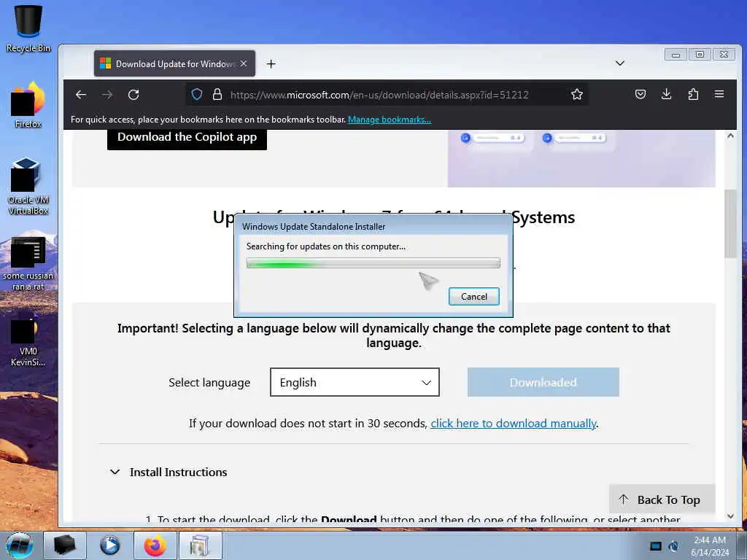The image size is (747, 560).
Task: Click the update installer taskbar button
Action: pyautogui.click(x=200, y=545)
